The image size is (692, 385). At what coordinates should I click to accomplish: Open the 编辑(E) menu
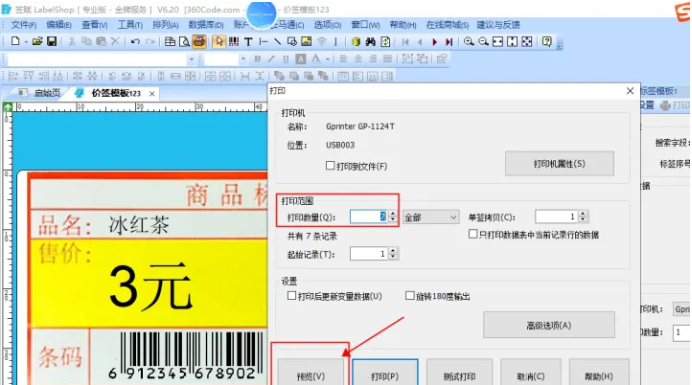(x=59, y=25)
